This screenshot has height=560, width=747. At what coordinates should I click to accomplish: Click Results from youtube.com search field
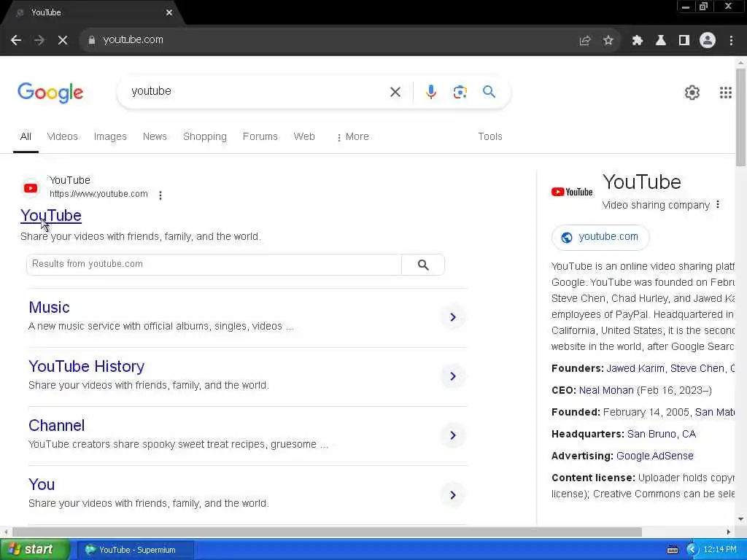click(x=214, y=265)
